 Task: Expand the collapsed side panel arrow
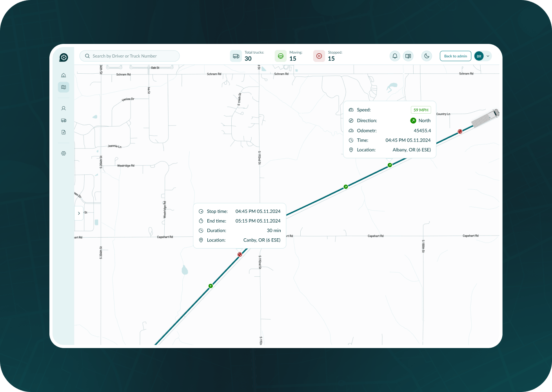[x=79, y=213]
